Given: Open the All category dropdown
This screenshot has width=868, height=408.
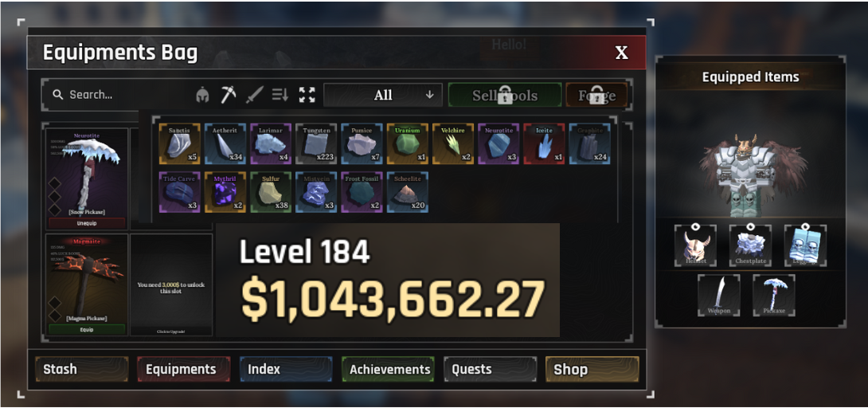Looking at the screenshot, I should tap(383, 95).
